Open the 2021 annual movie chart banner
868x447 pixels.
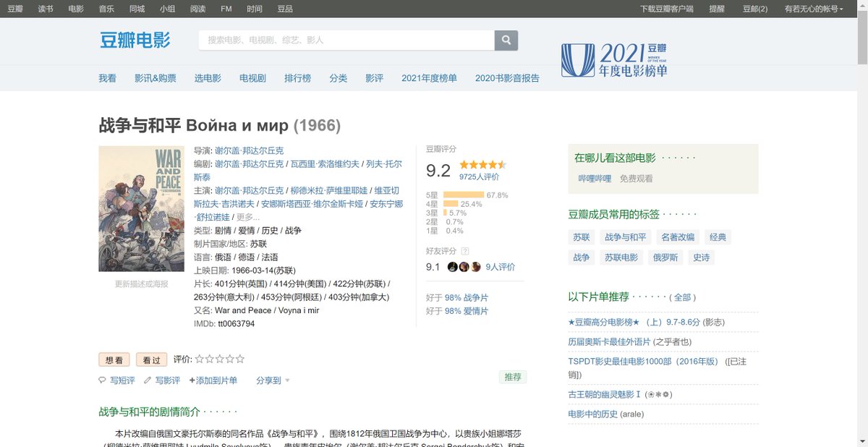(615, 59)
